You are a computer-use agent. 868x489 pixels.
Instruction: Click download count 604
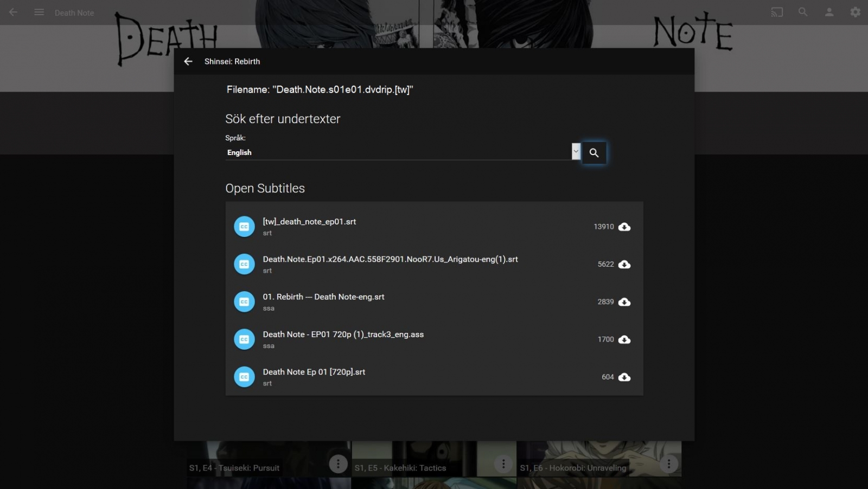[x=608, y=377]
